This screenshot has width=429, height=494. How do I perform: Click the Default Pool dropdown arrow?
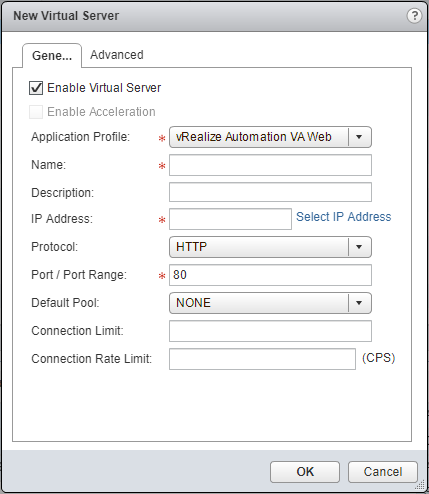359,303
